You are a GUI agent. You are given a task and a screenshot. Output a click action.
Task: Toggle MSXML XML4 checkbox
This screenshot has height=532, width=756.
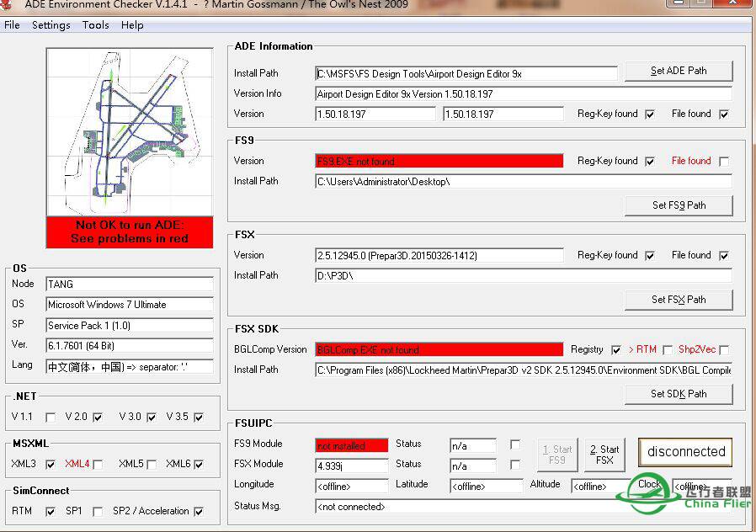coord(98,465)
